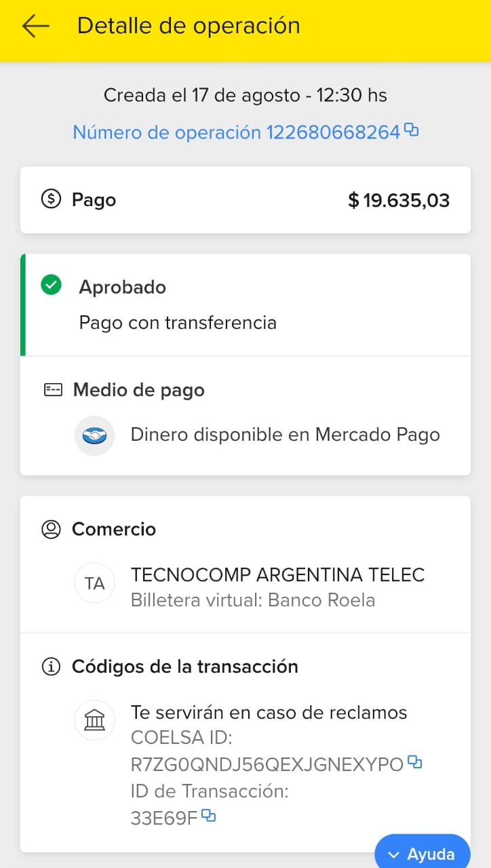This screenshot has height=868, width=491.
Task: Copy the operation number icon
Action: tap(411, 130)
